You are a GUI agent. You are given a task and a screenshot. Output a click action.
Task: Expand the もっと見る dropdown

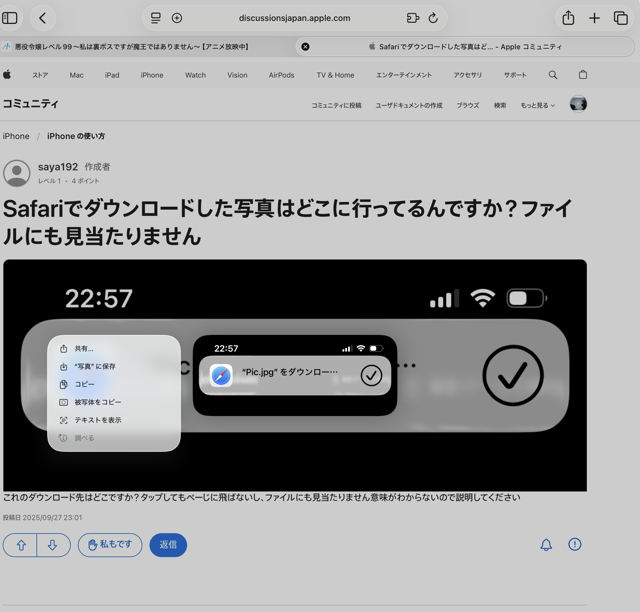click(x=538, y=105)
